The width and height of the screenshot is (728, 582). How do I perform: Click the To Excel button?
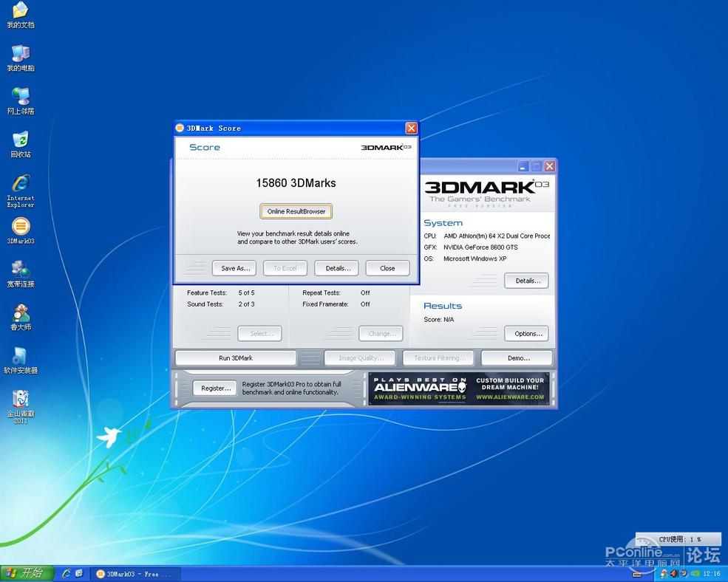(285, 268)
